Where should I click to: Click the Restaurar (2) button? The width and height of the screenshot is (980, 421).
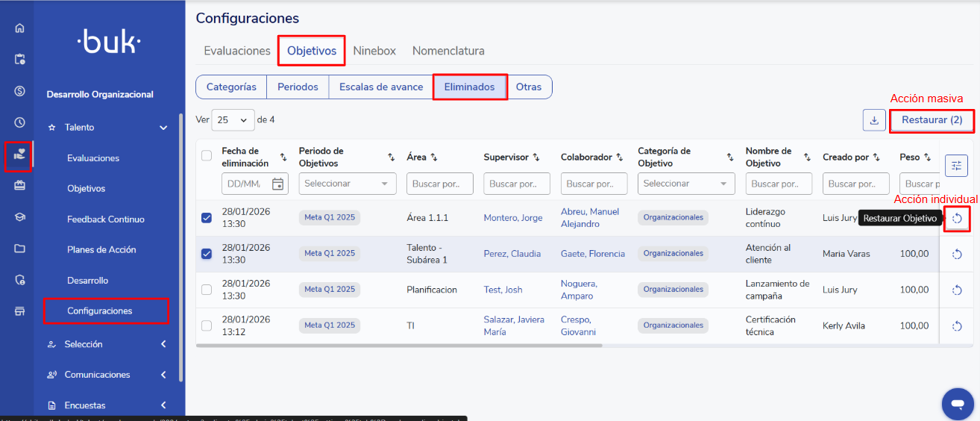click(932, 119)
